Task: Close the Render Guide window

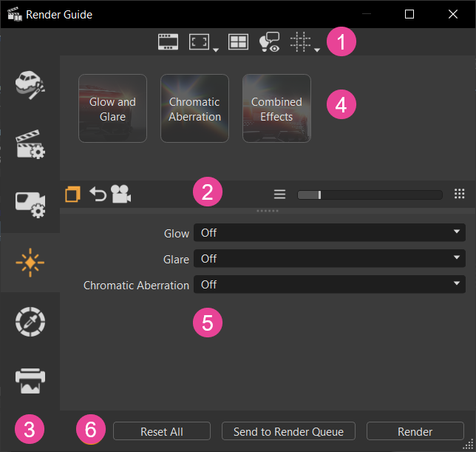Action: tap(453, 14)
